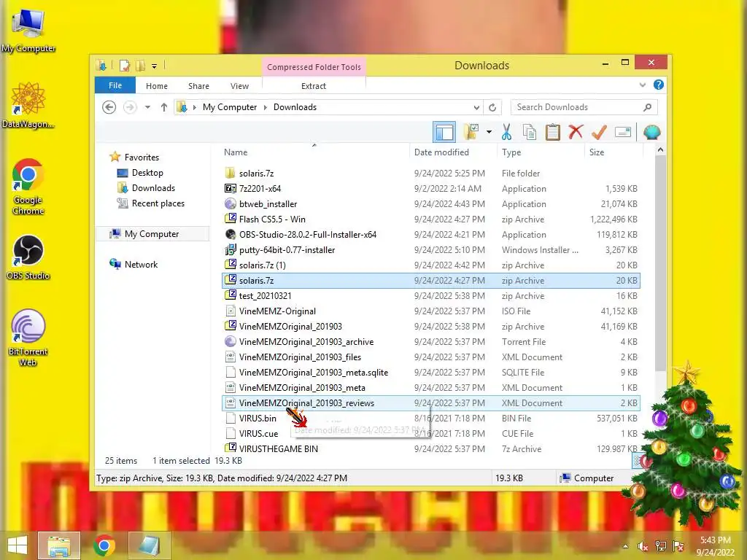Click the folder options toolbar icon

point(471,133)
